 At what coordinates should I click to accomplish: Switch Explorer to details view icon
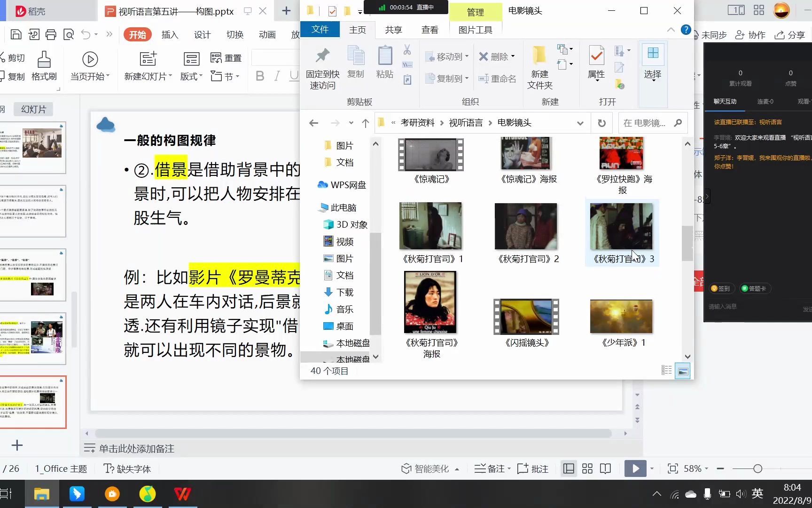[666, 370]
